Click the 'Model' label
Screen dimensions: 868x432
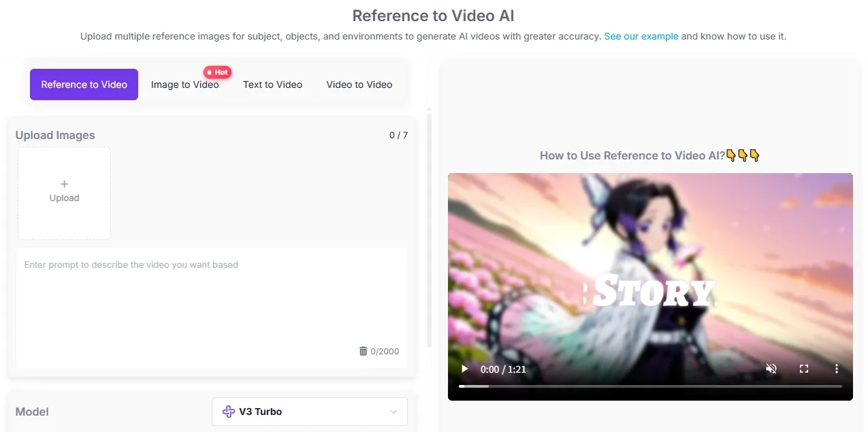pos(32,412)
